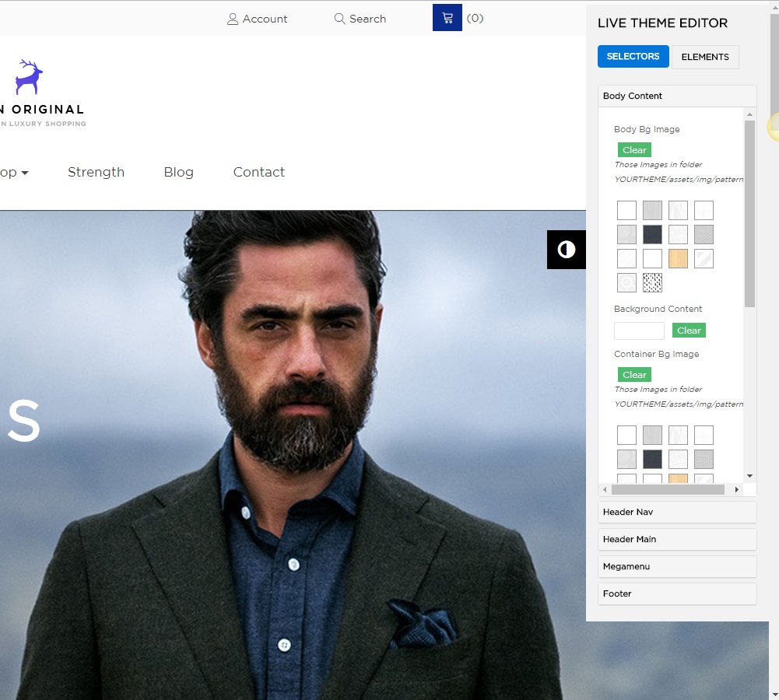The width and height of the screenshot is (779, 700).
Task: Collapse the Body Content section
Action: tap(676, 96)
